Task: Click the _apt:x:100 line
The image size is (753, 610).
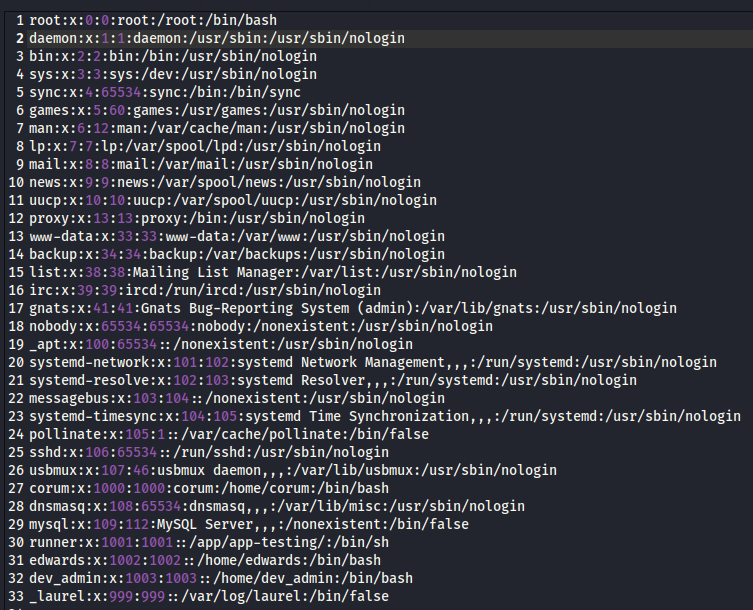Action: point(221,344)
